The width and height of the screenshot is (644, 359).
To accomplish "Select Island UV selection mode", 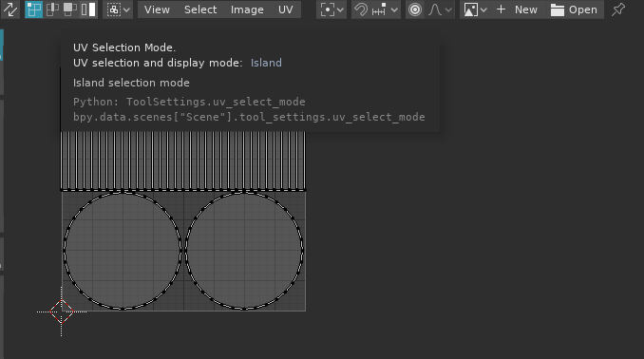I will 88,9.
